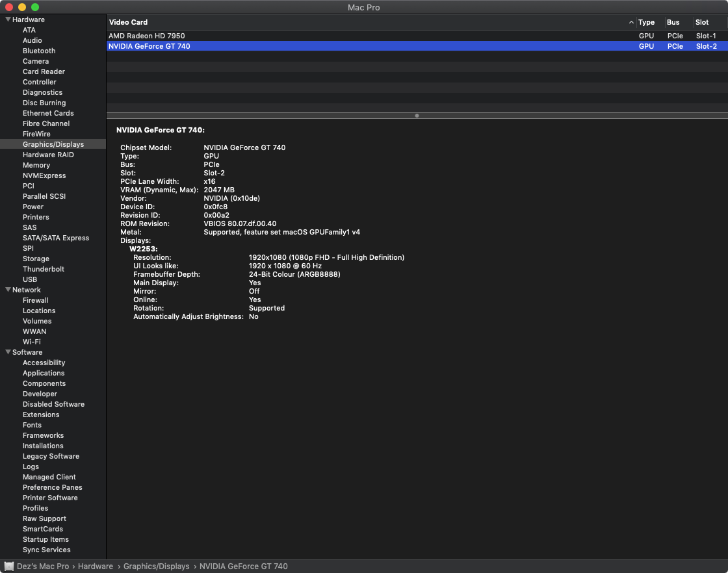Sort by Video Card column header
Screen dimensions: 728x573
click(128, 22)
